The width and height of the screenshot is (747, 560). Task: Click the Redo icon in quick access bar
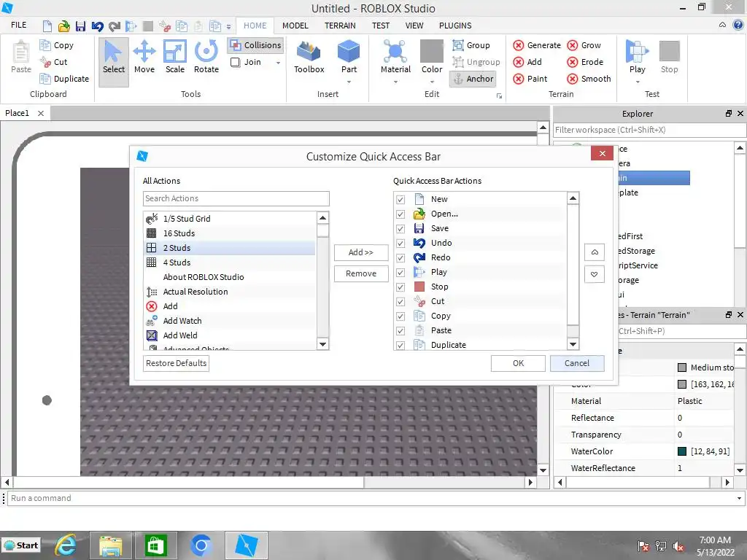[x=115, y=26]
